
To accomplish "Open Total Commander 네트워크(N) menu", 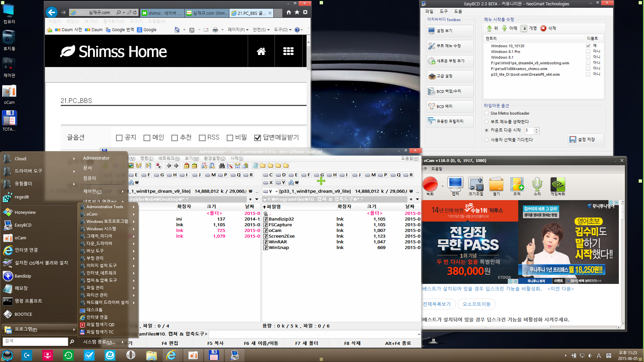I will pyautogui.click(x=169, y=158).
